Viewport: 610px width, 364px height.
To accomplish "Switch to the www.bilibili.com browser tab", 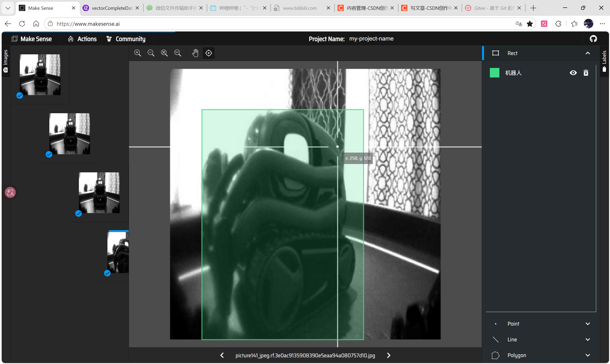I will point(303,8).
